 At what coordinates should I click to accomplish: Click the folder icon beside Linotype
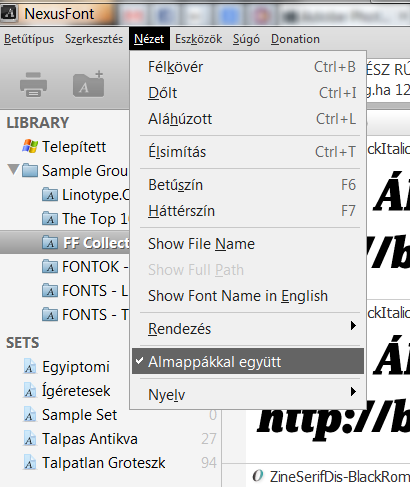(50, 195)
